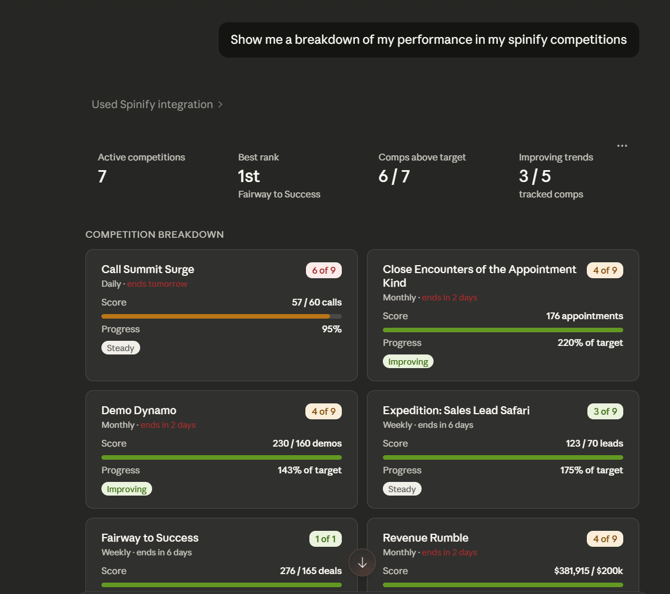Click the Steady tag on Call Summit Surge
Image resolution: width=670 pixels, height=594 pixels.
pos(121,348)
